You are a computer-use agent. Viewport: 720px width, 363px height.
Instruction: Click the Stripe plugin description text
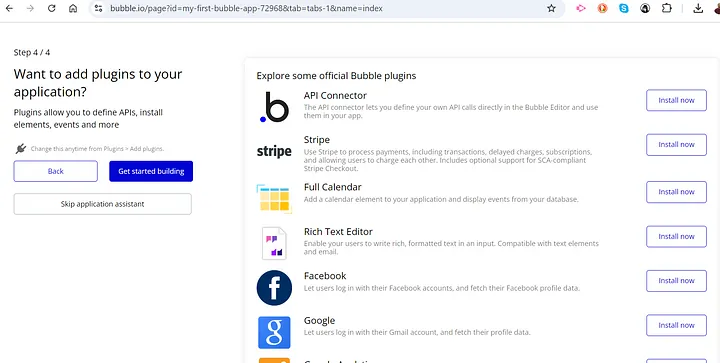(x=448, y=160)
